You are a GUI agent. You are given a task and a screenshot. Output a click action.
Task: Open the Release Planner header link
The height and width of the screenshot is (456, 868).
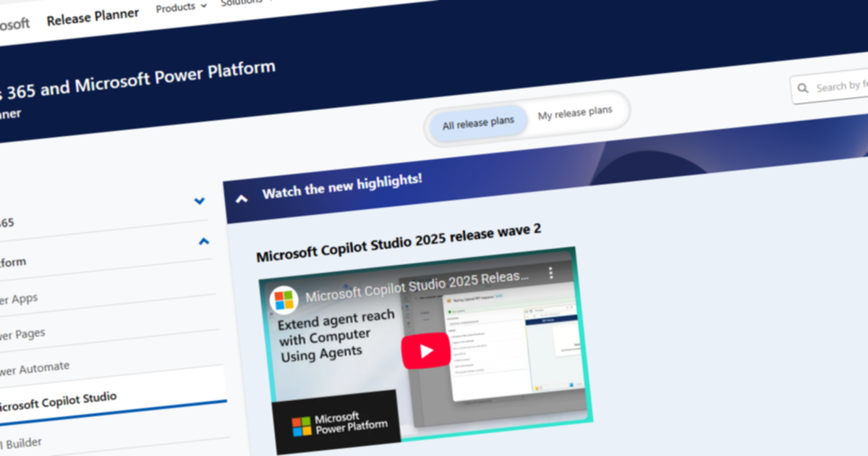(x=93, y=17)
